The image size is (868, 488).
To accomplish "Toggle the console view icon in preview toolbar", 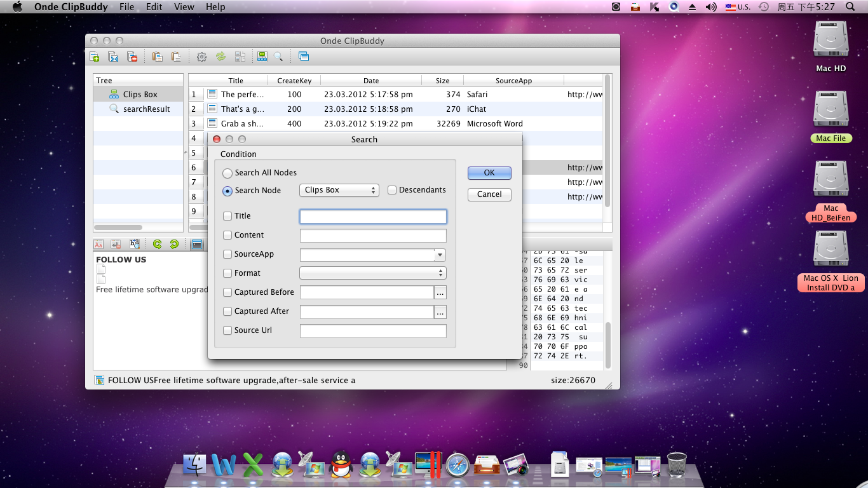I will click(197, 244).
